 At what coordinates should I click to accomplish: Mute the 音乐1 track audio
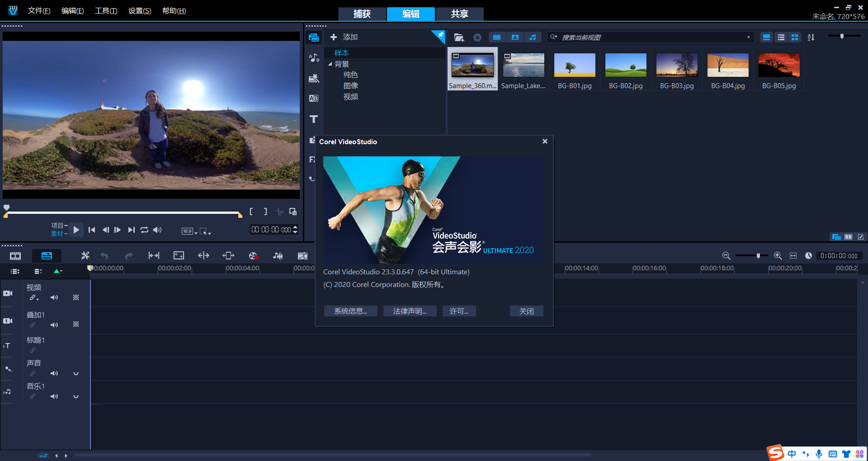[54, 396]
